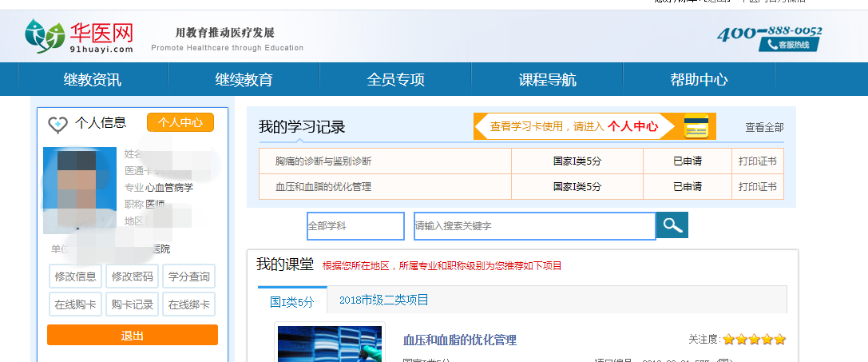Click the heart icon beside 个人信息
The height and width of the screenshot is (362, 868).
pyautogui.click(x=57, y=124)
